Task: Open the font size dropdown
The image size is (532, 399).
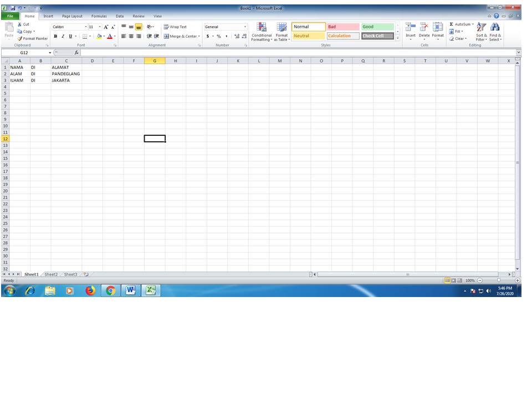Action: (x=100, y=27)
